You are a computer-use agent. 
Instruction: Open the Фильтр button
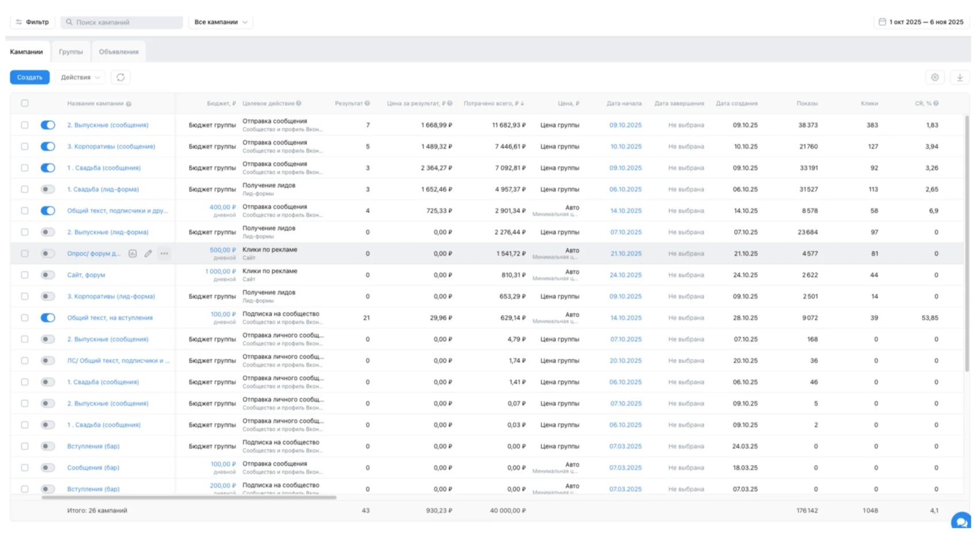point(32,22)
